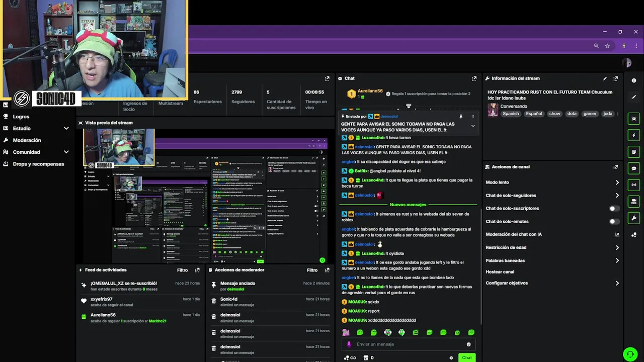The image size is (644, 362).
Task: Select the xxyefrix97 follow activity
Action: tap(141, 302)
